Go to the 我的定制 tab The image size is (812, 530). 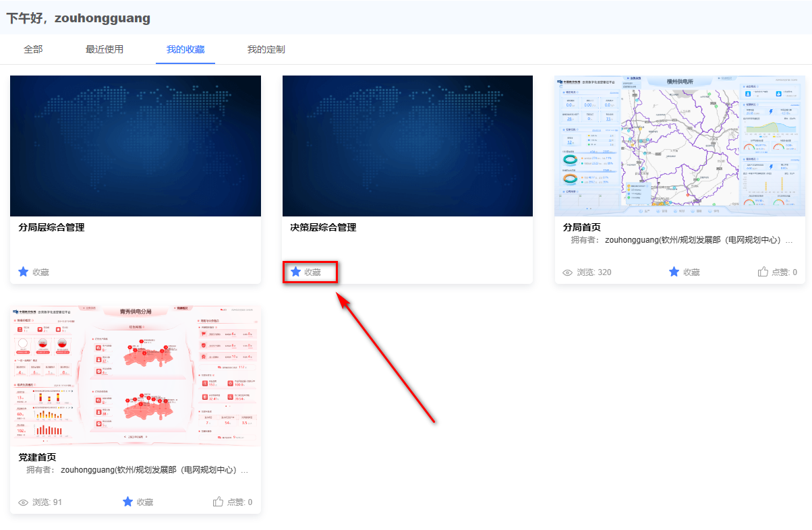coord(266,49)
